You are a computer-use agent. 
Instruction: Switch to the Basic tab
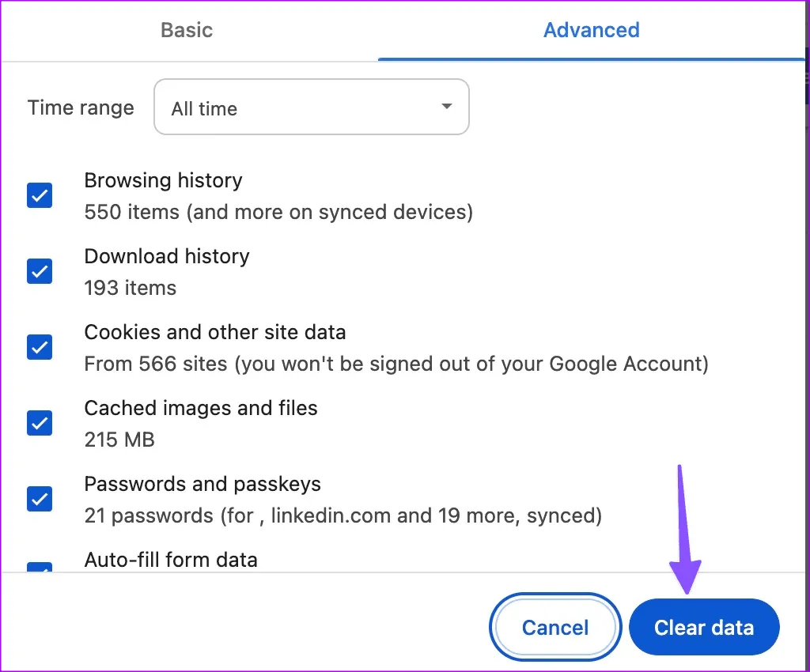pyautogui.click(x=187, y=31)
